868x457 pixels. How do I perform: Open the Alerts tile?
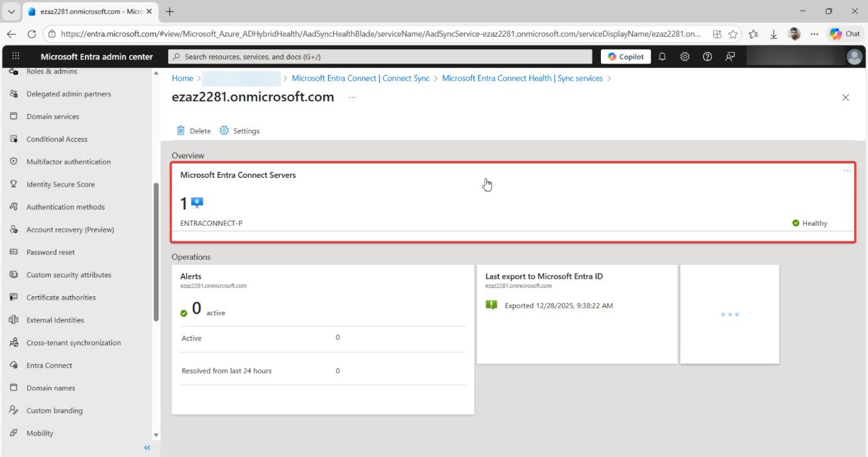click(x=323, y=339)
